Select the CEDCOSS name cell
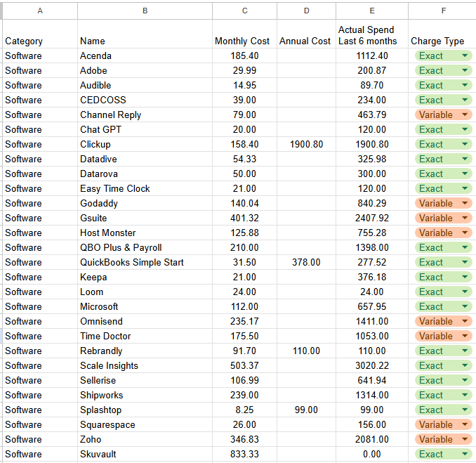Screen dimensions: 476x463 click(x=145, y=100)
